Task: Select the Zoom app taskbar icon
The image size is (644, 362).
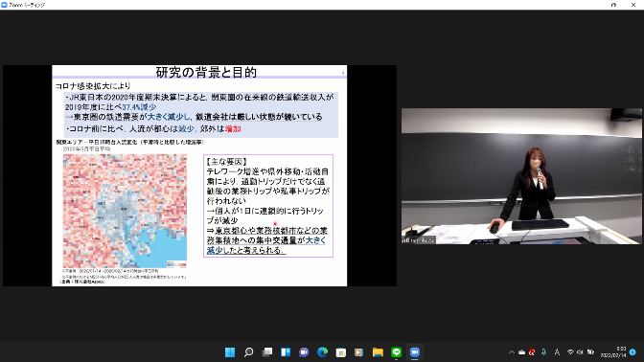Action: point(414,352)
